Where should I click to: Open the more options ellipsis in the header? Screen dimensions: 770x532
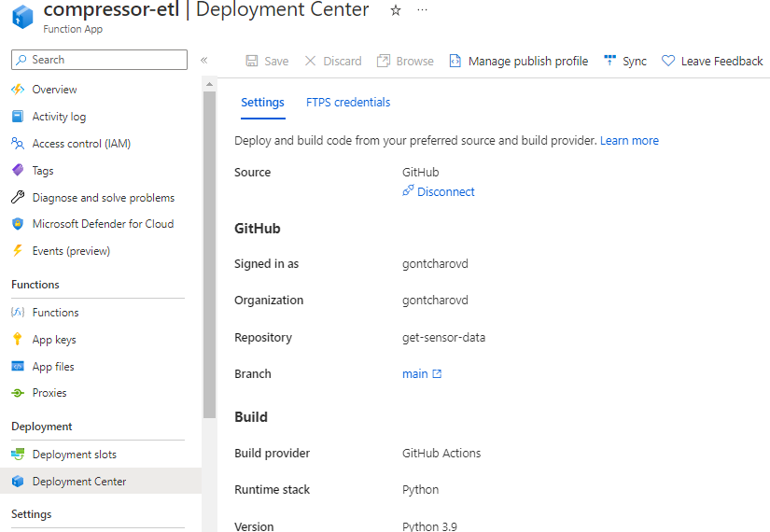(422, 10)
